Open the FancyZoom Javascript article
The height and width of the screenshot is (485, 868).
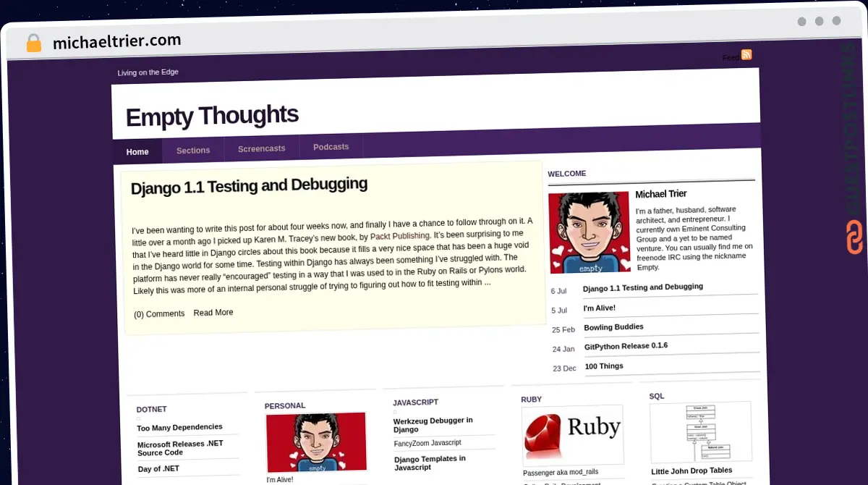pyautogui.click(x=427, y=443)
